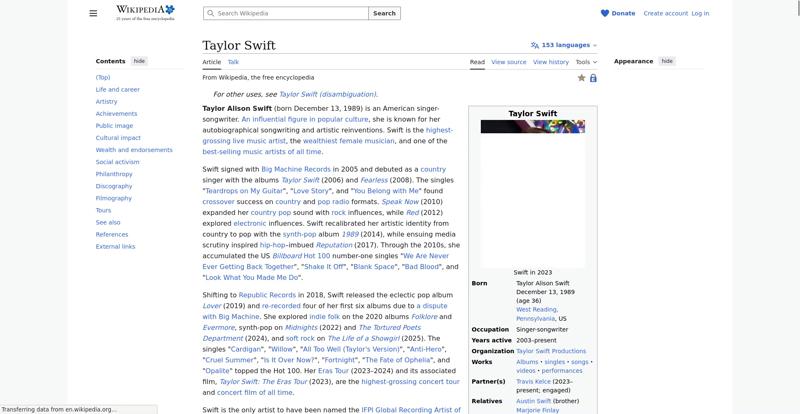Image resolution: width=800 pixels, height=414 pixels.
Task: Switch to the Talk tab
Action: click(x=233, y=62)
